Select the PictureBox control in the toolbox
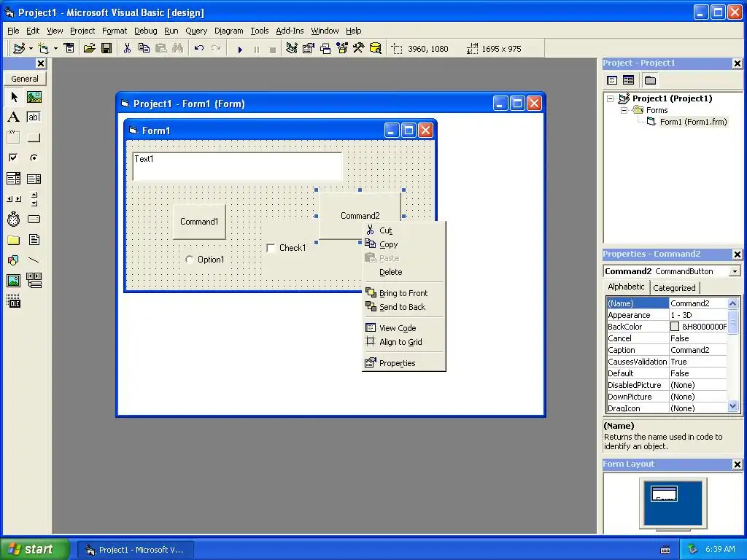 click(34, 97)
